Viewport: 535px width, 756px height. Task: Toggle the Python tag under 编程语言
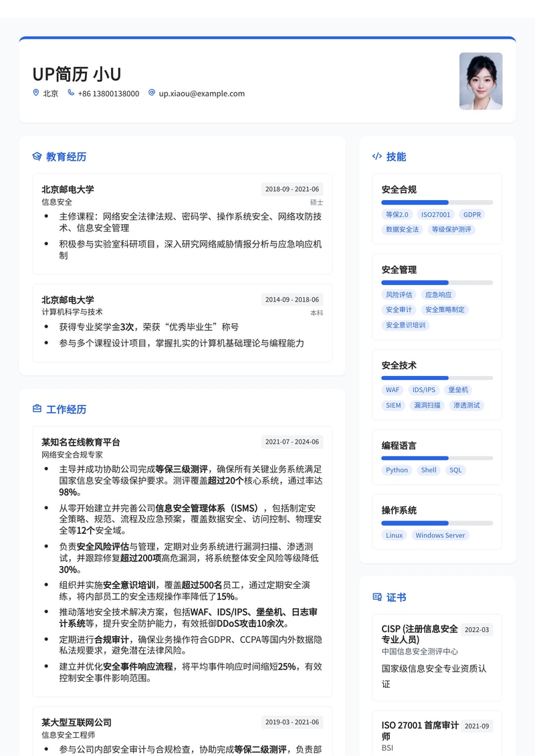tap(397, 470)
